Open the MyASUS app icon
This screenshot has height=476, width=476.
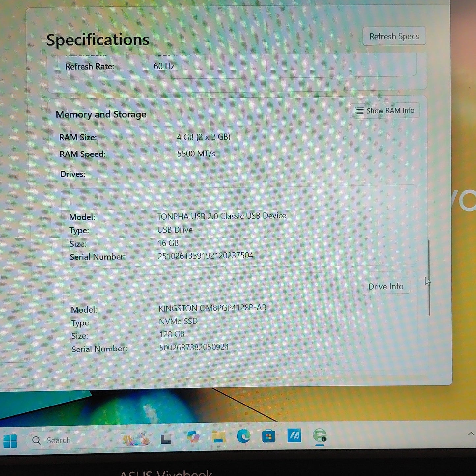tap(294, 435)
